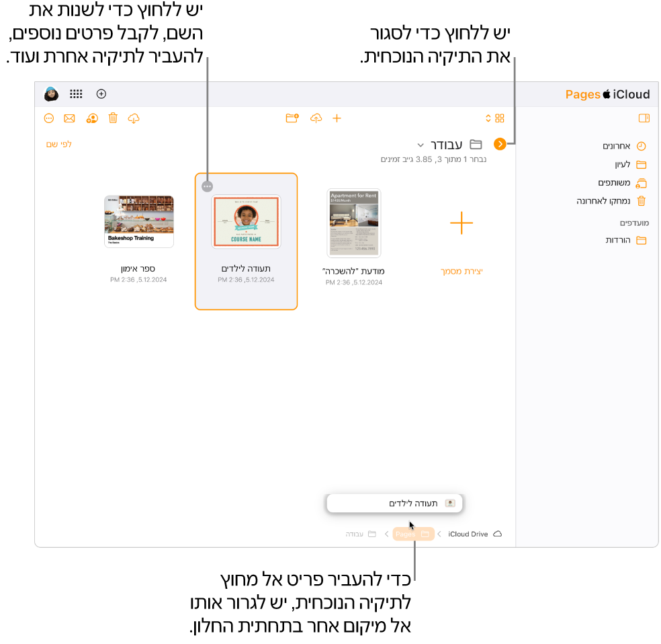Click the shared folder icon beside משותפים

click(642, 183)
